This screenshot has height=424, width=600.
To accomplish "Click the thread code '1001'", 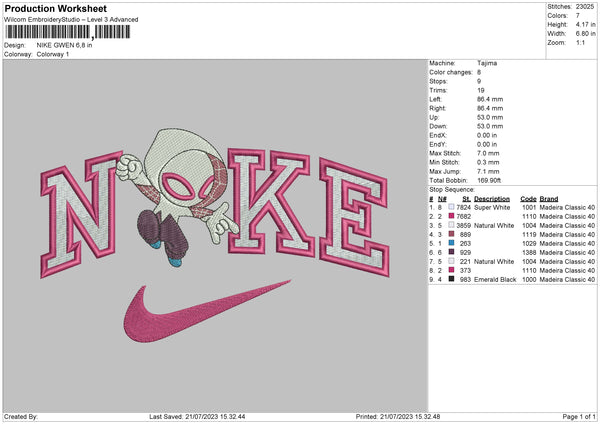I will 529,207.
